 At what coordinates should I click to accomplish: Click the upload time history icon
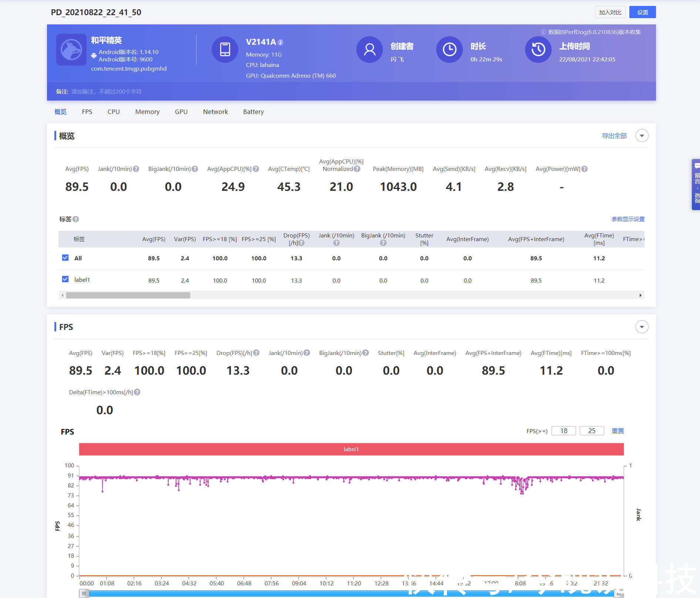point(538,50)
